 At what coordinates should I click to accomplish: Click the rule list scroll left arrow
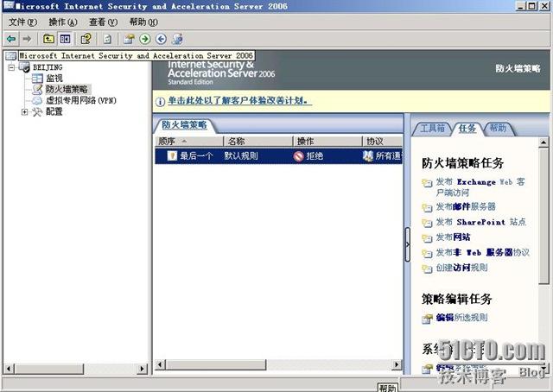(160, 365)
